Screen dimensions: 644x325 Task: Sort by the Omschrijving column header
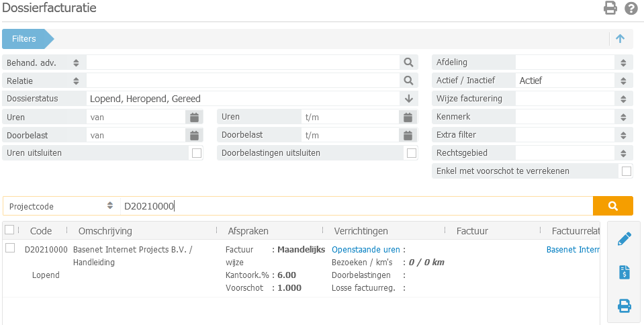point(105,231)
